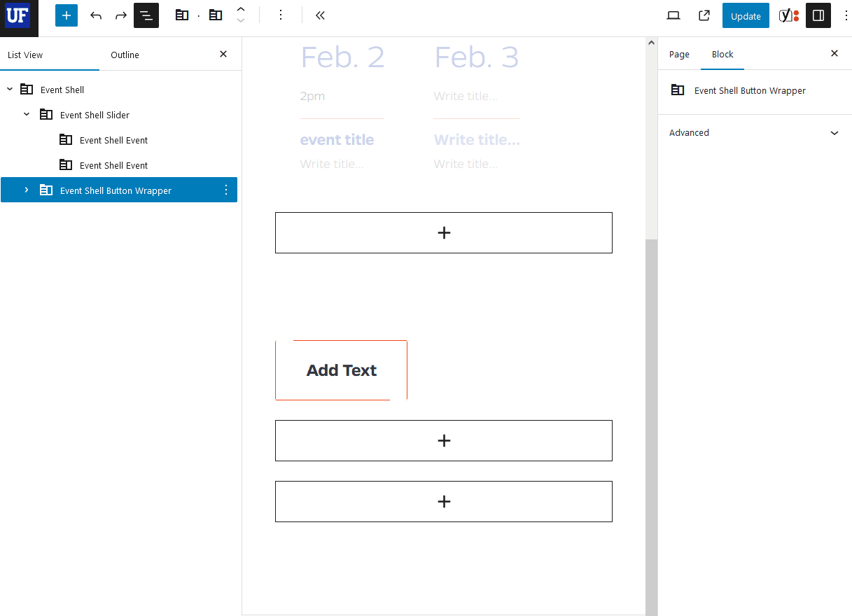Open device preview laptop icon

[x=673, y=15]
